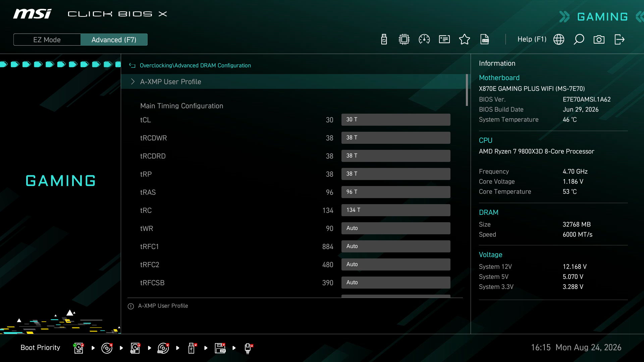The height and width of the screenshot is (362, 644).
Task: Click the Main Timing Configuration heading
Action: [x=181, y=106]
